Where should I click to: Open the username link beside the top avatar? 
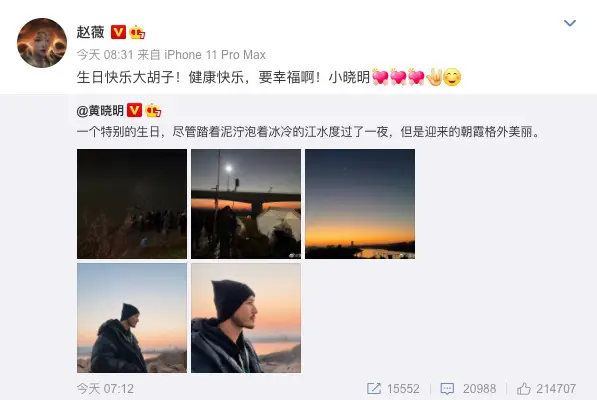coord(91,32)
